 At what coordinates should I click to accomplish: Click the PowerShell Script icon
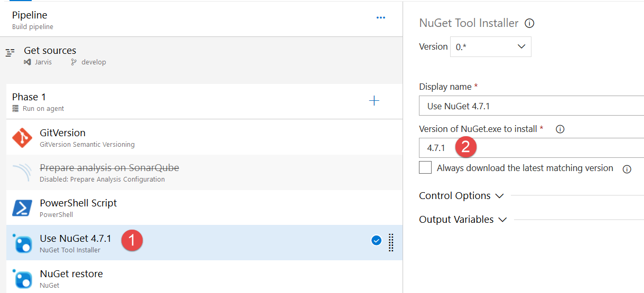click(x=22, y=208)
